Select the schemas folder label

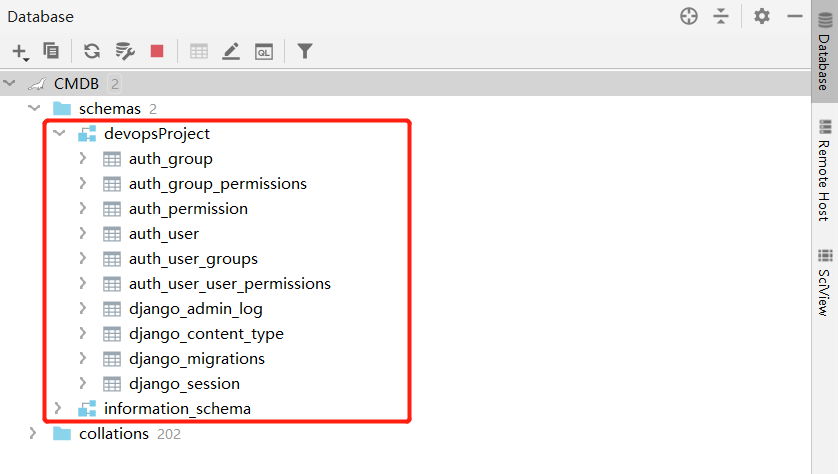(x=110, y=109)
